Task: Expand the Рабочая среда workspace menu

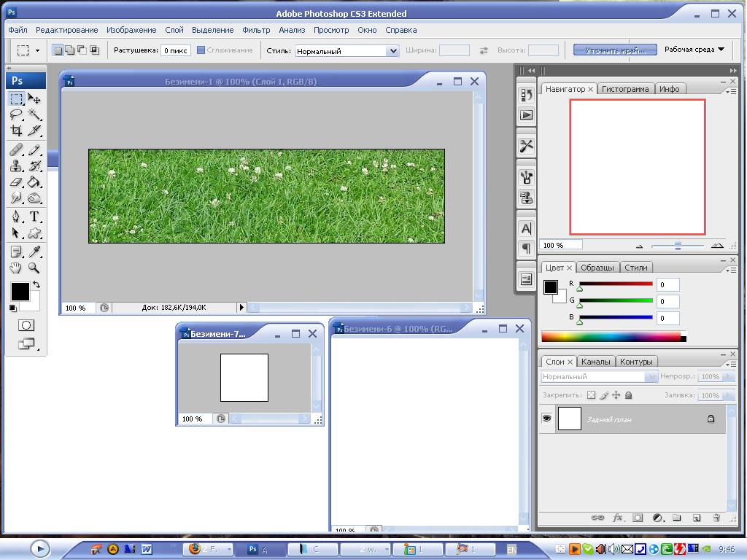Action: (x=694, y=50)
